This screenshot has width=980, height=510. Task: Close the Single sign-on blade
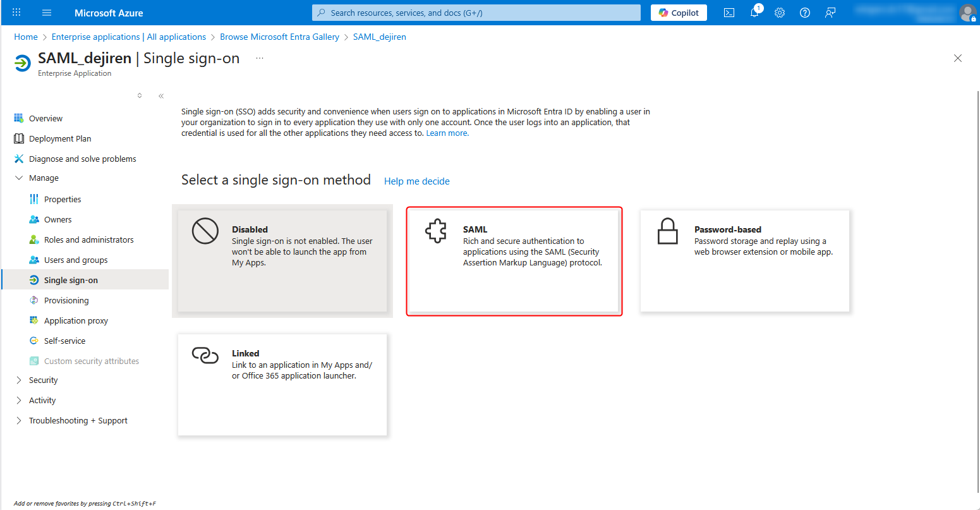point(958,58)
